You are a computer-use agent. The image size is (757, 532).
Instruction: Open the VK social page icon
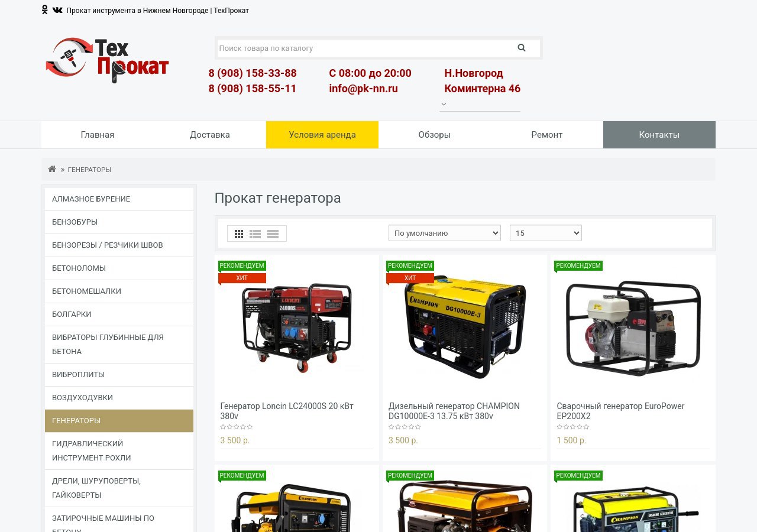pos(57,10)
